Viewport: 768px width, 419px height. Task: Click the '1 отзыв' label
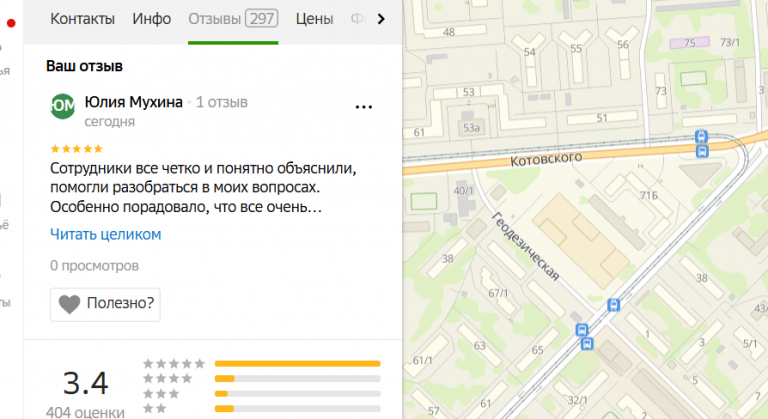point(221,102)
